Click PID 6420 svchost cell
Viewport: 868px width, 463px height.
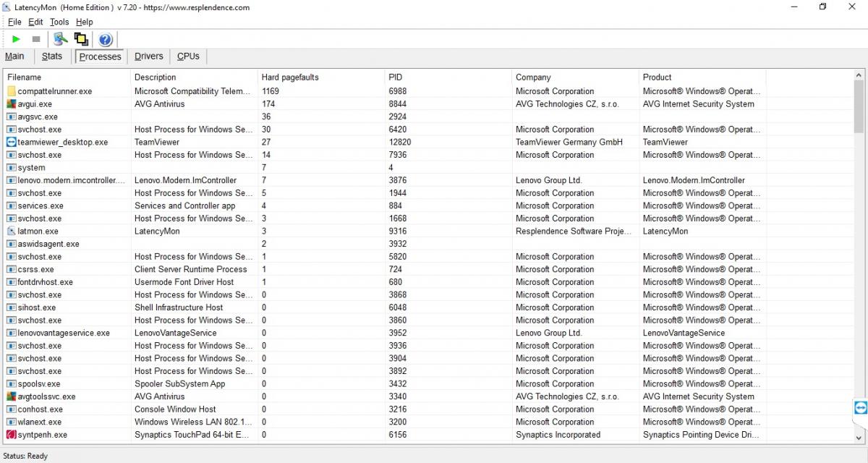click(x=398, y=129)
